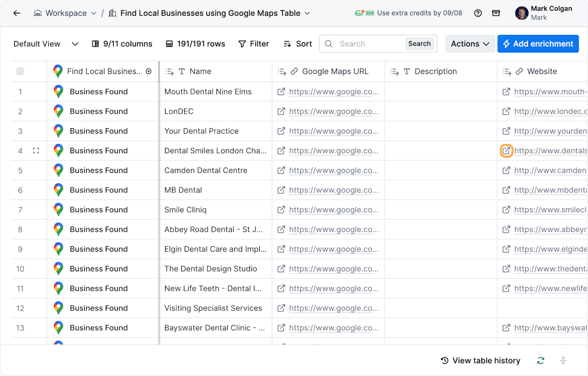Open Google Maps link icon for Your Dental Practice

[x=281, y=131]
